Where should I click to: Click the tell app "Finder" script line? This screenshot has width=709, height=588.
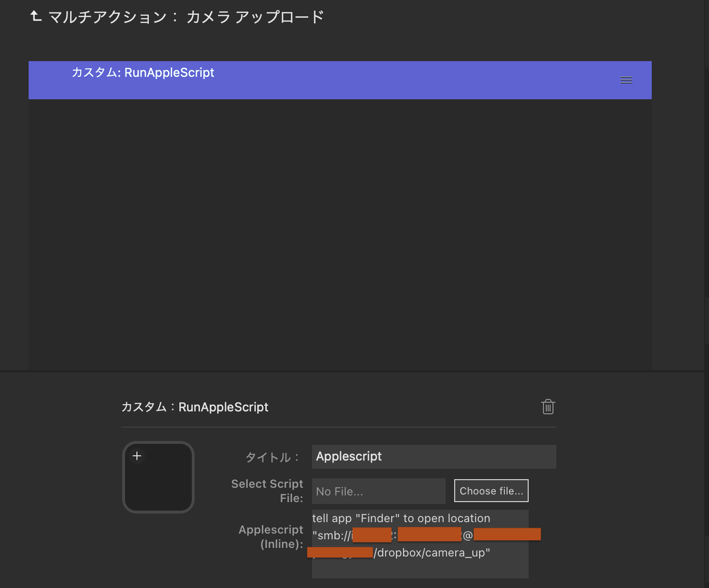point(401,518)
